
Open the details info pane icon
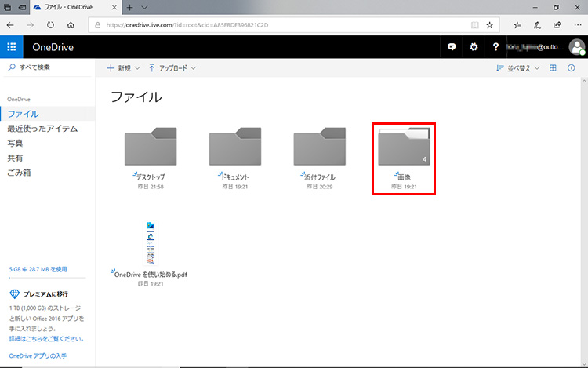[572, 68]
